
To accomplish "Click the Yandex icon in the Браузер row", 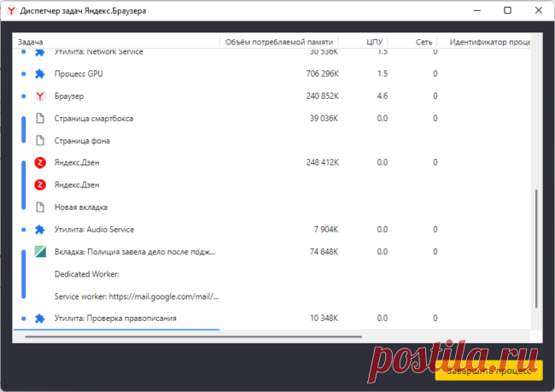I will (x=40, y=96).
